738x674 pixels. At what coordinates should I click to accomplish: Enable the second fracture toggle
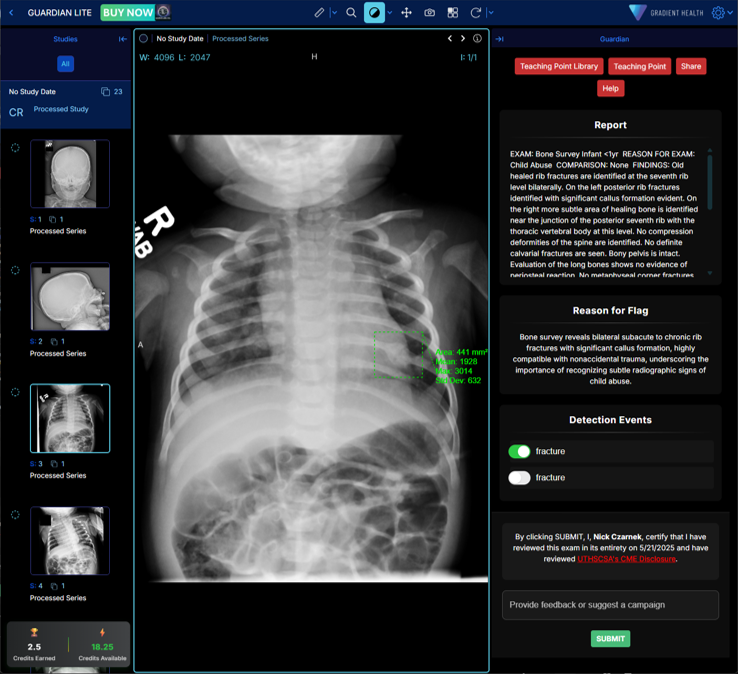pyautogui.click(x=519, y=478)
